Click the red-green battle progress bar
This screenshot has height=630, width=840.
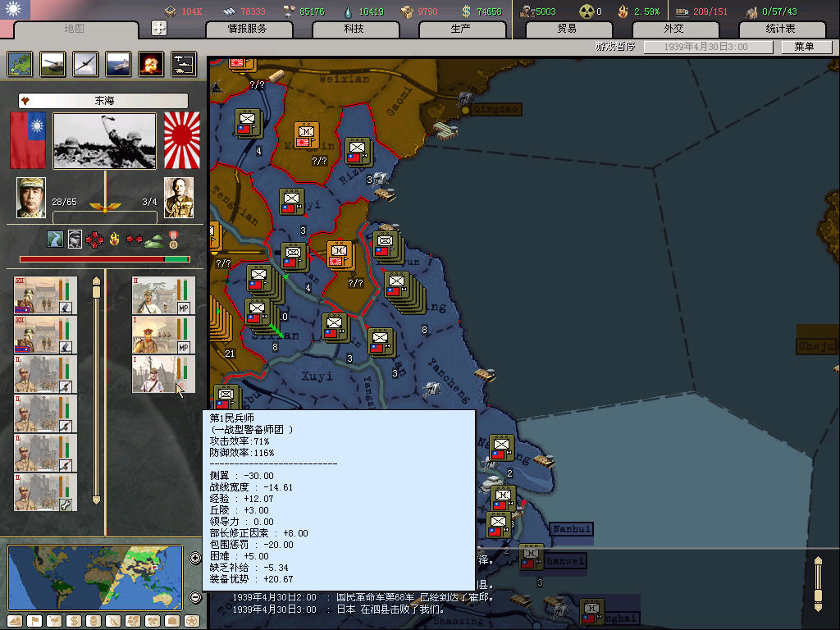click(105, 259)
